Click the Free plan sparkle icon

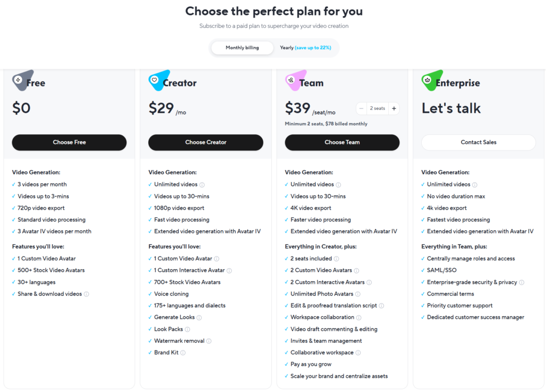[x=19, y=80]
